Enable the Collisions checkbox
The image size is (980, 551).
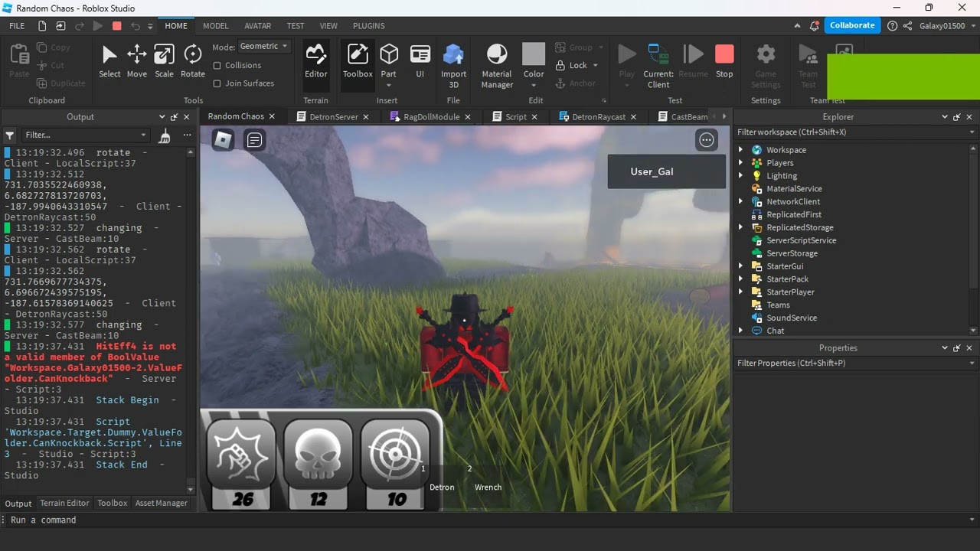[217, 66]
